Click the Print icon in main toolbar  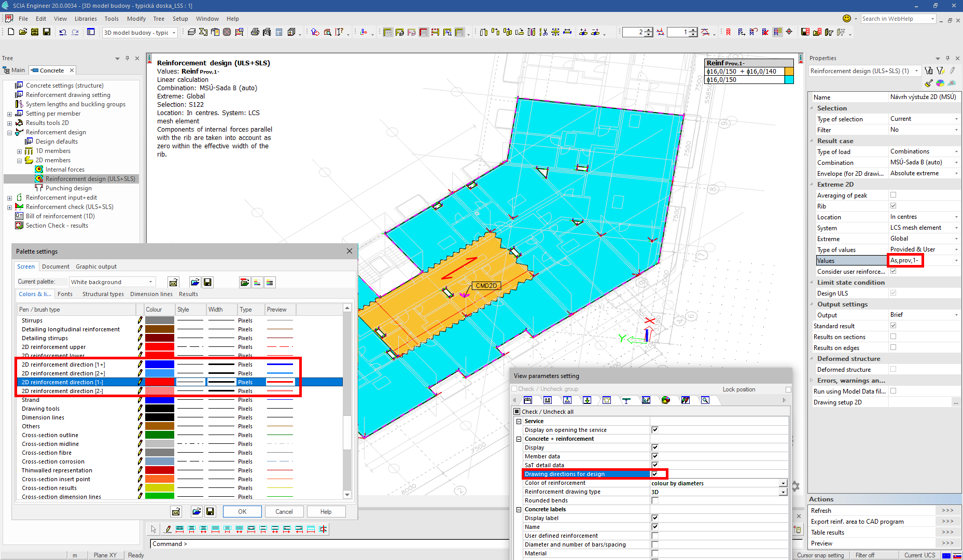(x=255, y=32)
